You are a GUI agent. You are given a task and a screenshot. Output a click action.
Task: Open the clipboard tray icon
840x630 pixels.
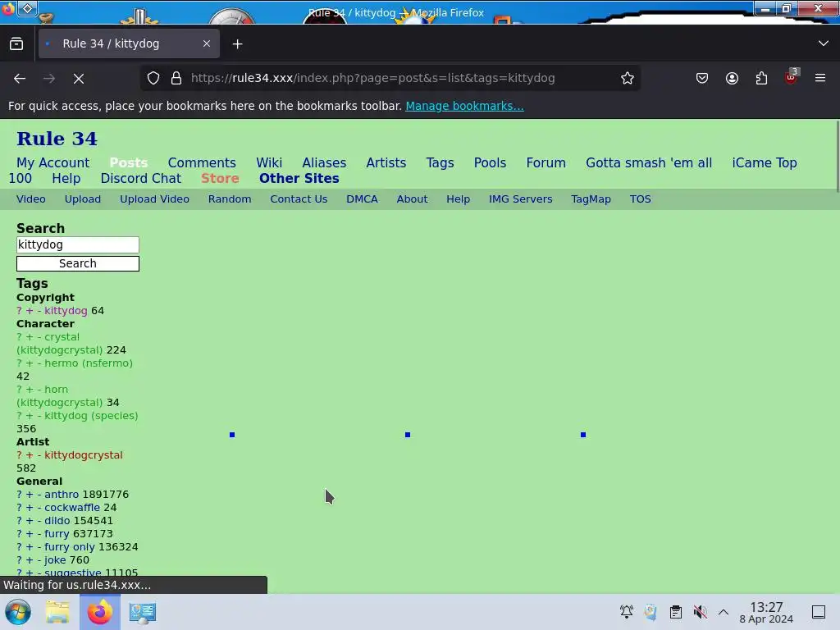click(x=676, y=612)
